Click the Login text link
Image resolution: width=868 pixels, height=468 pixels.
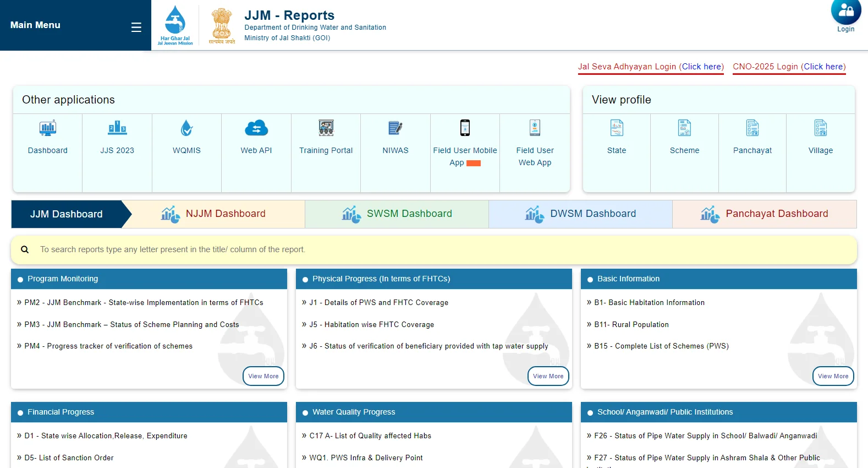coord(846,29)
